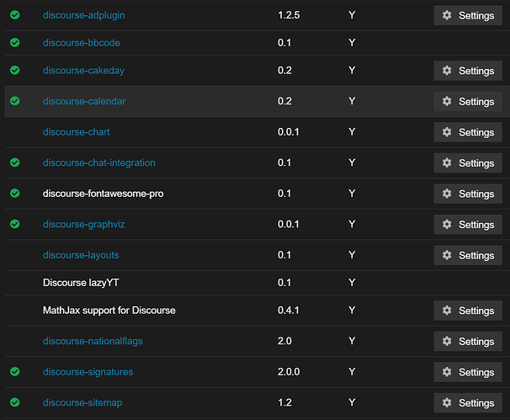Click the discourse-sitemap link
This screenshot has width=510, height=420.
tap(82, 403)
